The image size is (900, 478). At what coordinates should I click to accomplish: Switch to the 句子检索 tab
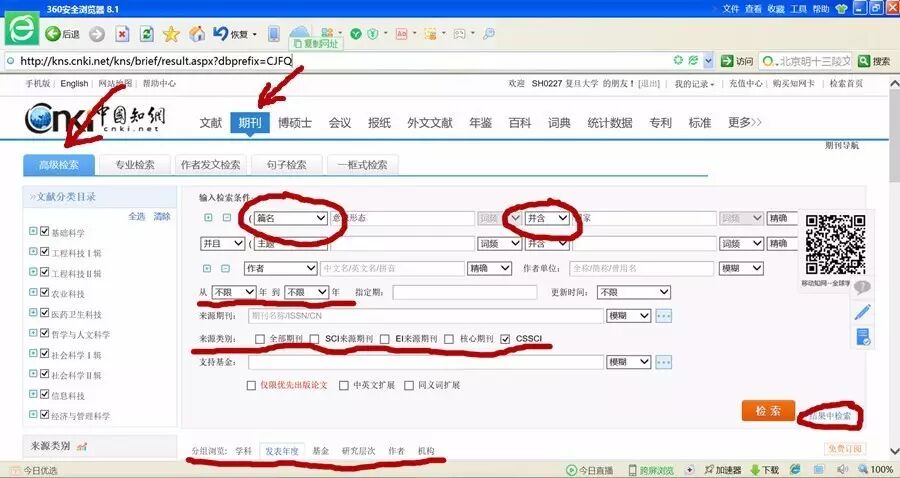(286, 165)
